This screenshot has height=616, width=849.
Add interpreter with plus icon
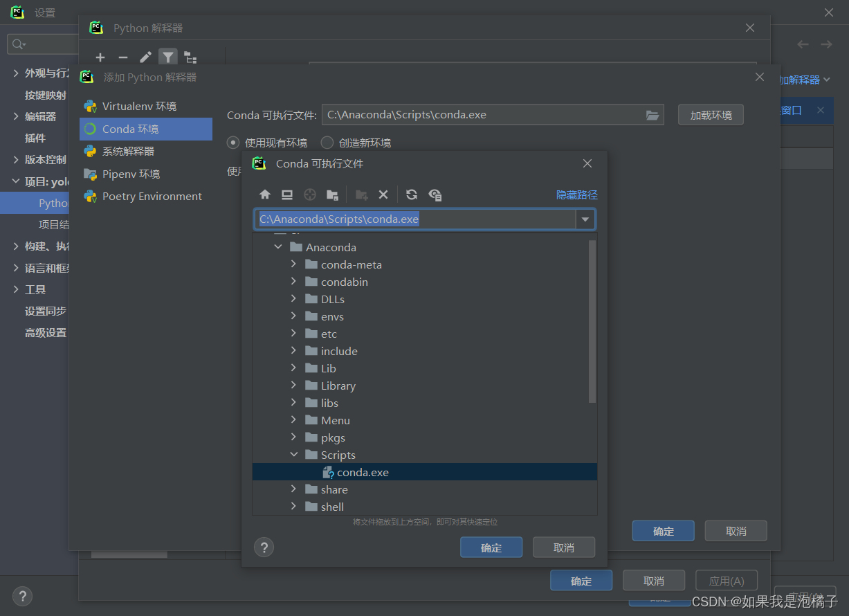tap(100, 57)
